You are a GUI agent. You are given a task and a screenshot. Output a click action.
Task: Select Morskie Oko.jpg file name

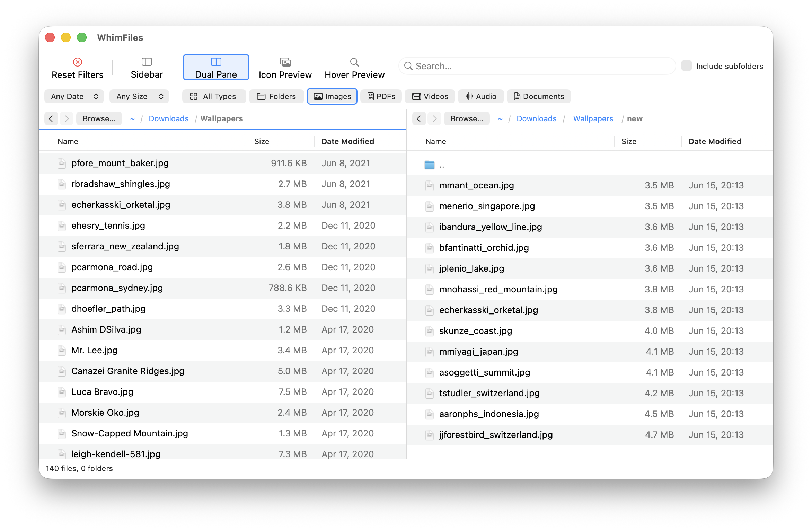click(105, 413)
